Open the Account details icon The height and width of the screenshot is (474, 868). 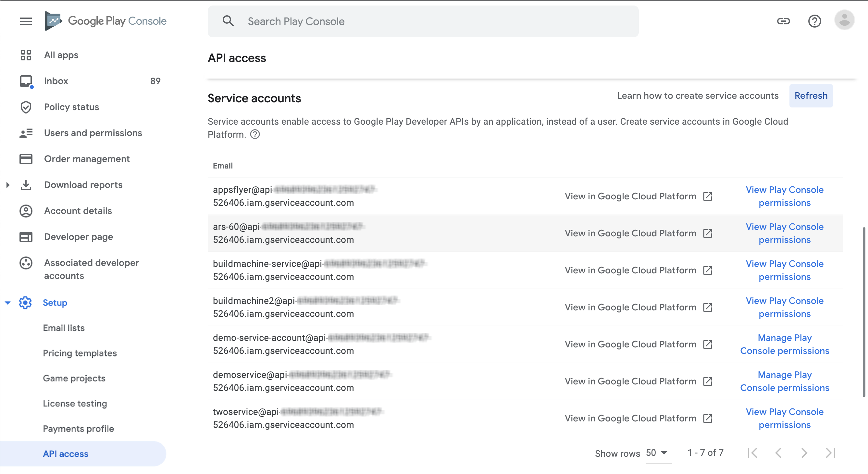pyautogui.click(x=27, y=211)
